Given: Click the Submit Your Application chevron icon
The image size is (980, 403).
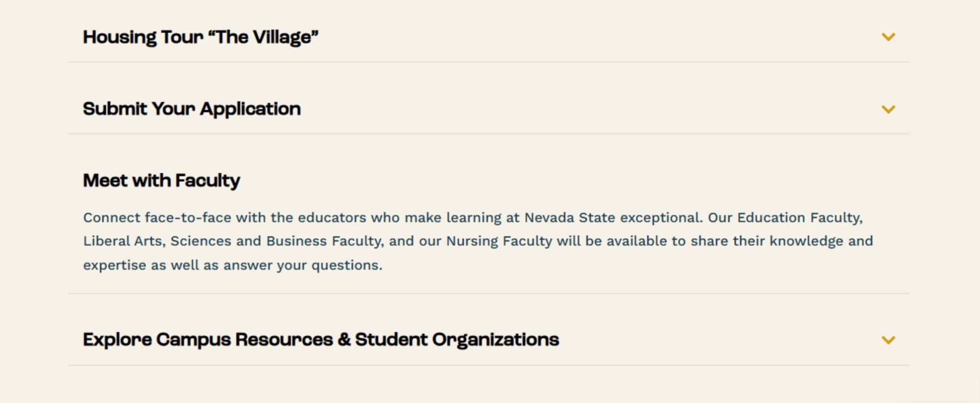Looking at the screenshot, I should point(888,109).
